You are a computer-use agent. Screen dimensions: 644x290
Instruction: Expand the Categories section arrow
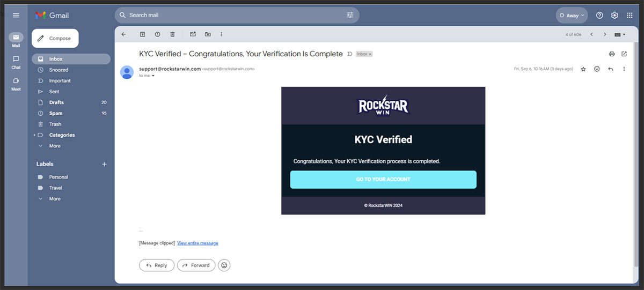tap(34, 135)
